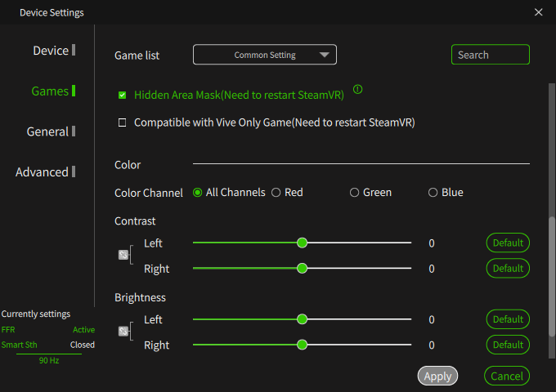This screenshot has height=392, width=556.
Task: Toggle the Contrast left-right link icon
Action: tap(123, 255)
